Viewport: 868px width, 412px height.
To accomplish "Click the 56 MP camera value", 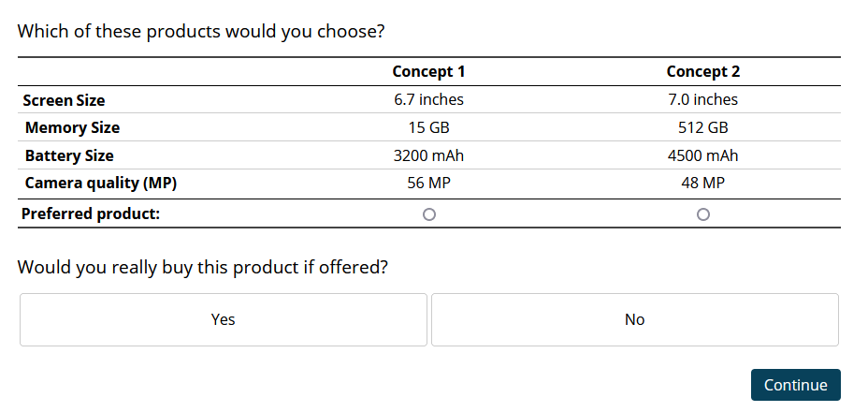I will tap(428, 184).
